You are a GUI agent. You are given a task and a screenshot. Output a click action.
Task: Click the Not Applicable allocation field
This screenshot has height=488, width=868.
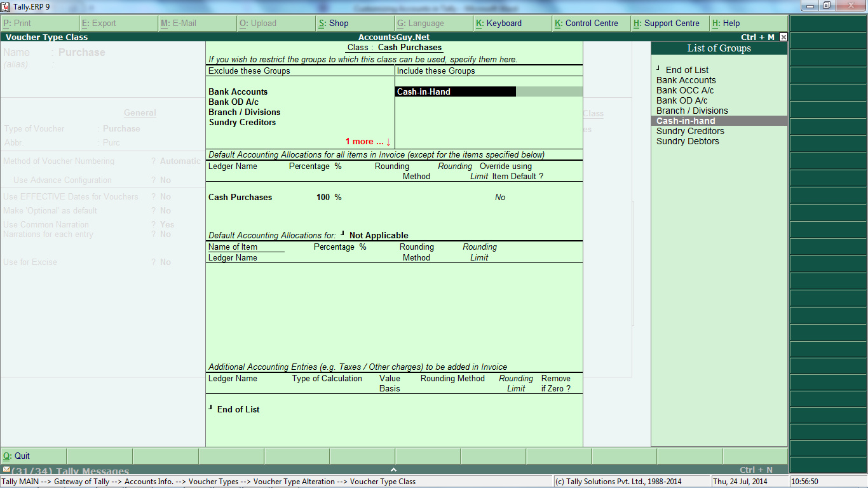pyautogui.click(x=379, y=235)
